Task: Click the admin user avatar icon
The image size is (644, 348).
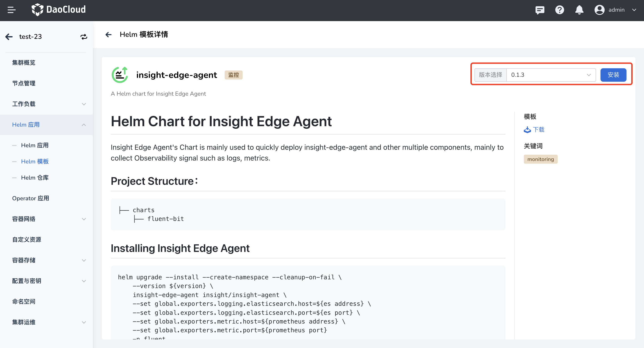Action: pos(599,10)
